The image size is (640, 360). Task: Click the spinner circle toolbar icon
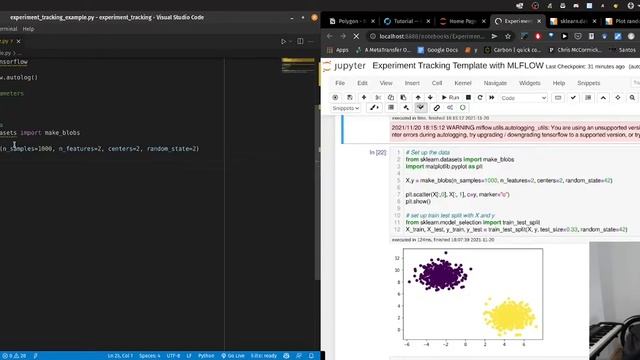pos(462,108)
